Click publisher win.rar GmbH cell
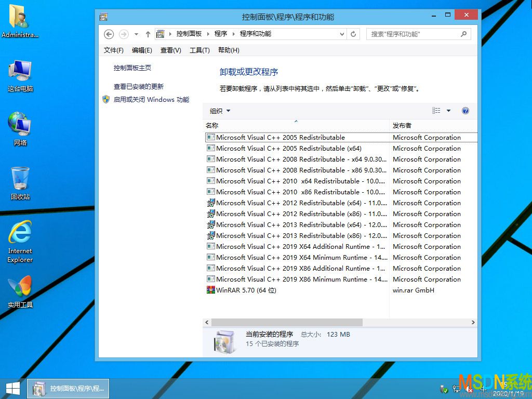 click(413, 290)
